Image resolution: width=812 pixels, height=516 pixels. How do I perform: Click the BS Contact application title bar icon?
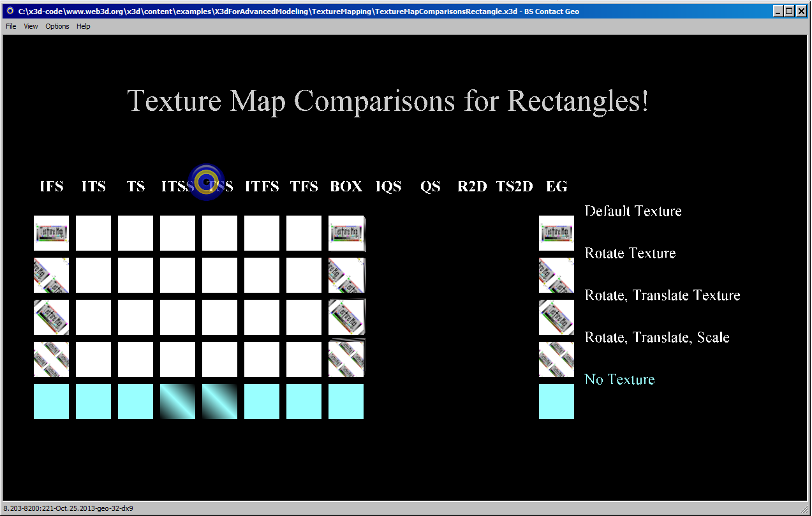[x=10, y=11]
